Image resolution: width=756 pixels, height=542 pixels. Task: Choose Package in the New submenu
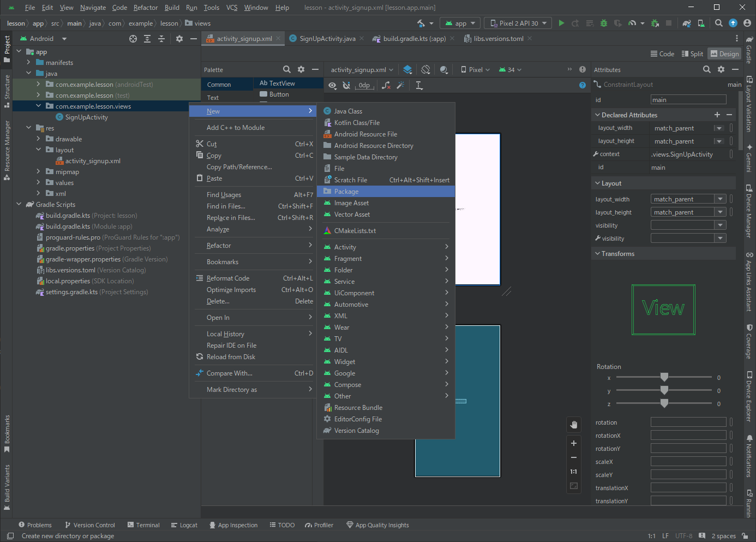[x=386, y=192]
